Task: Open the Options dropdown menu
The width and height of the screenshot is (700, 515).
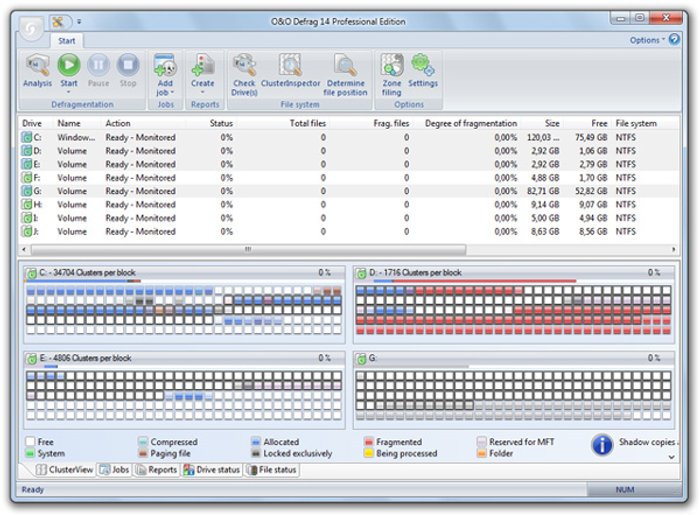Action: 647,40
